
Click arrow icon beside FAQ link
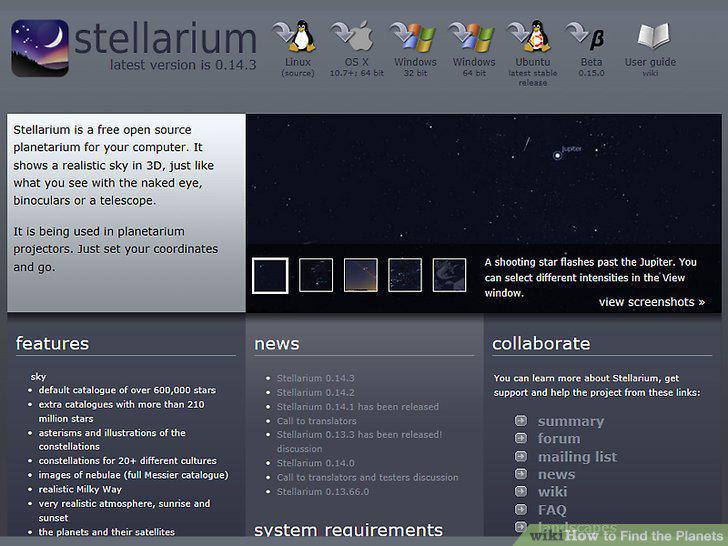tap(521, 509)
